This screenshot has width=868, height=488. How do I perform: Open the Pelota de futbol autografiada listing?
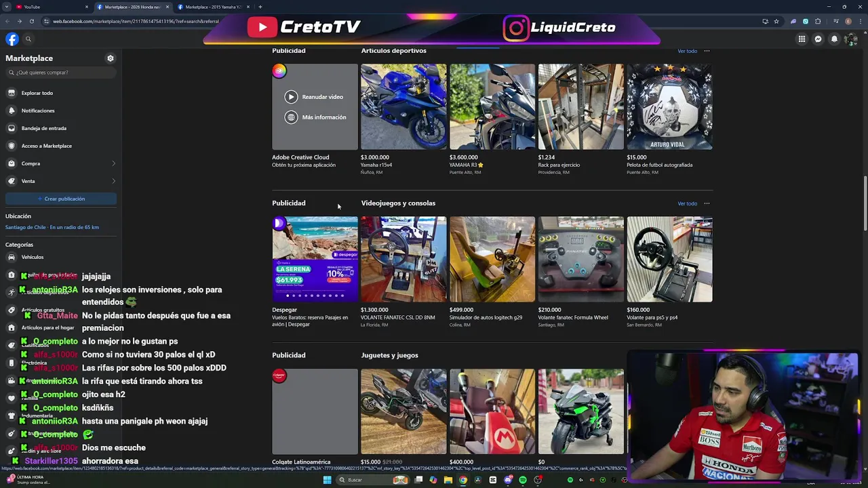670,106
